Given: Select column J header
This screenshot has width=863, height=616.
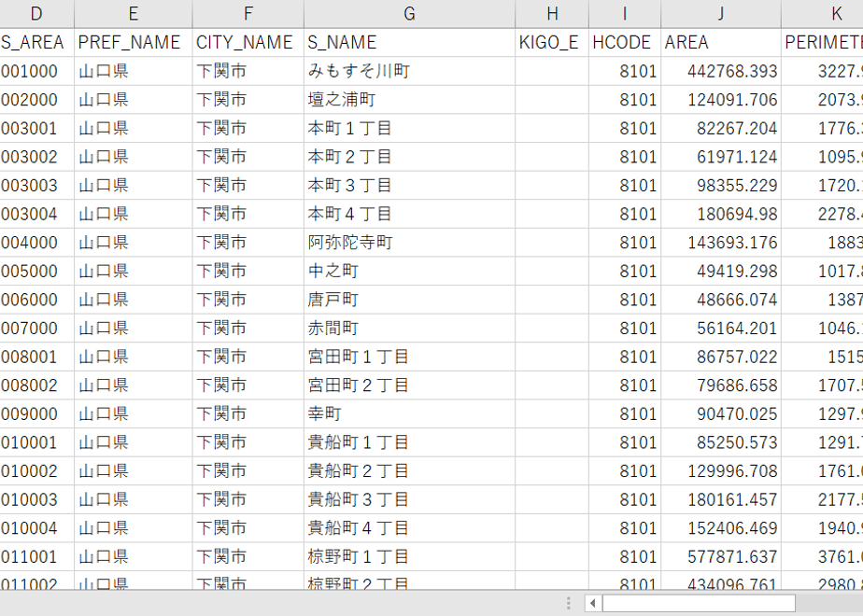Looking at the screenshot, I should (720, 14).
